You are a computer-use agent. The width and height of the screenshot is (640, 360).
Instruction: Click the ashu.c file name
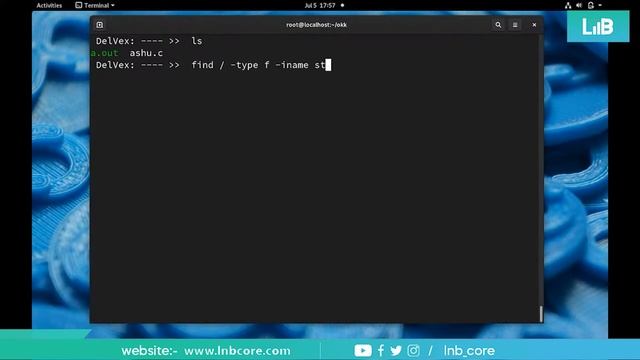coord(146,53)
